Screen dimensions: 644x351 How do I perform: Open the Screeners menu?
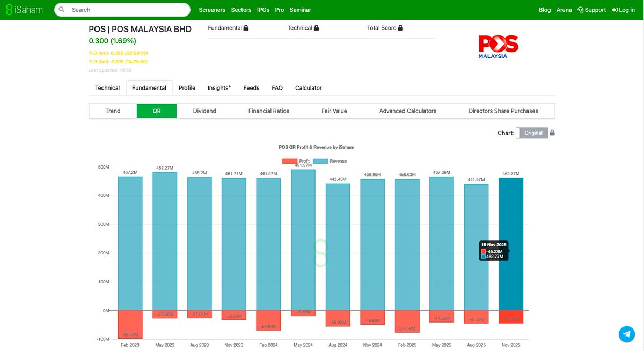(x=212, y=10)
